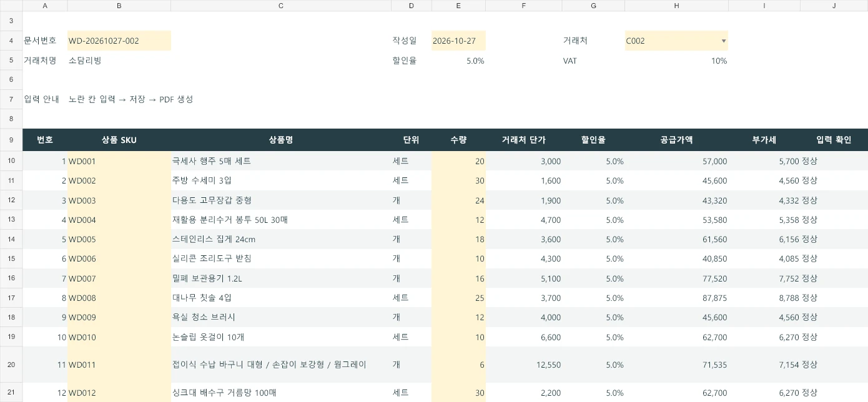The image size is (868, 402).
Task: Select column E header
Action: point(458,6)
